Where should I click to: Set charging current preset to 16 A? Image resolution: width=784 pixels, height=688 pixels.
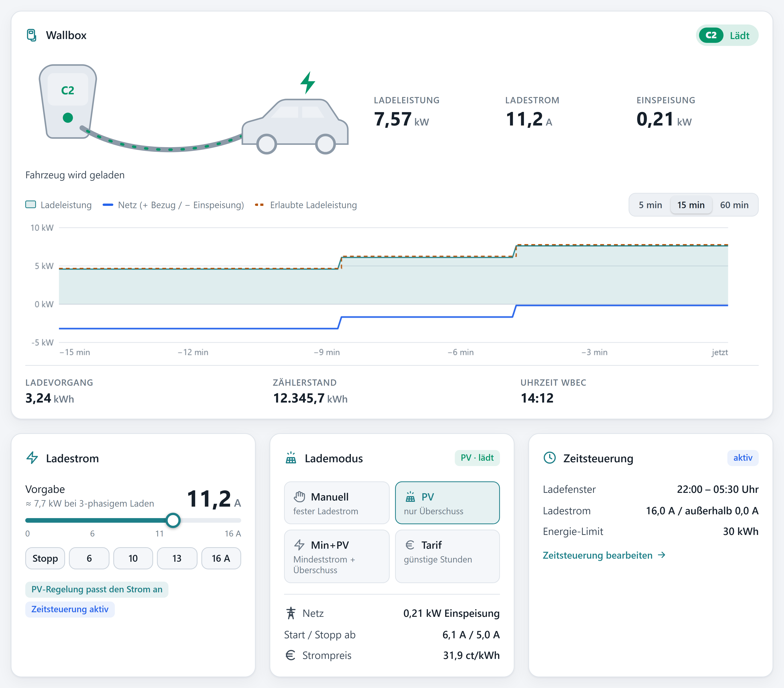tap(221, 558)
